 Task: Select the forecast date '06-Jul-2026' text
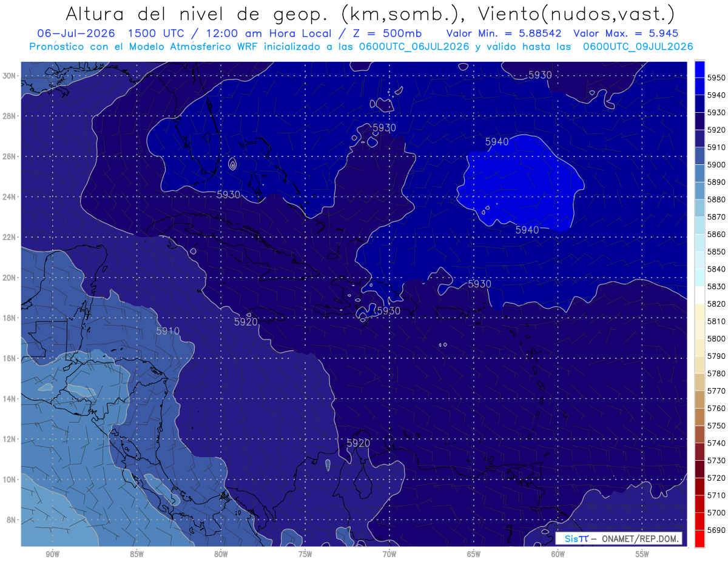pyautogui.click(x=77, y=33)
